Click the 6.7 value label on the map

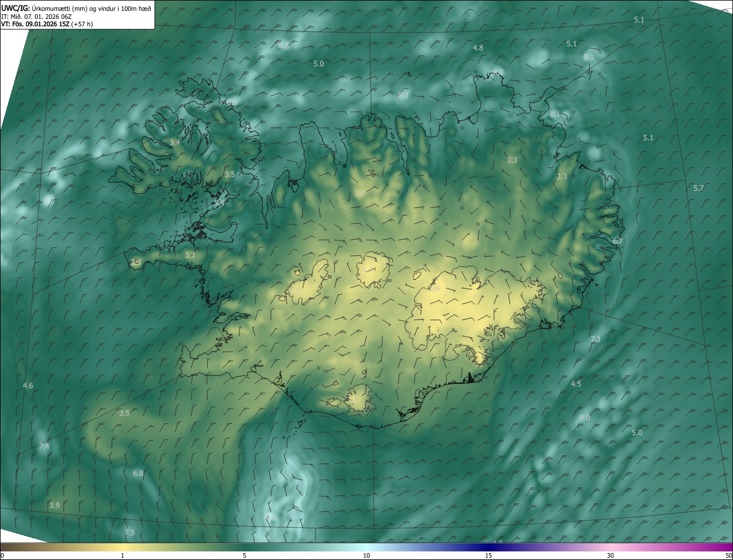617,242
